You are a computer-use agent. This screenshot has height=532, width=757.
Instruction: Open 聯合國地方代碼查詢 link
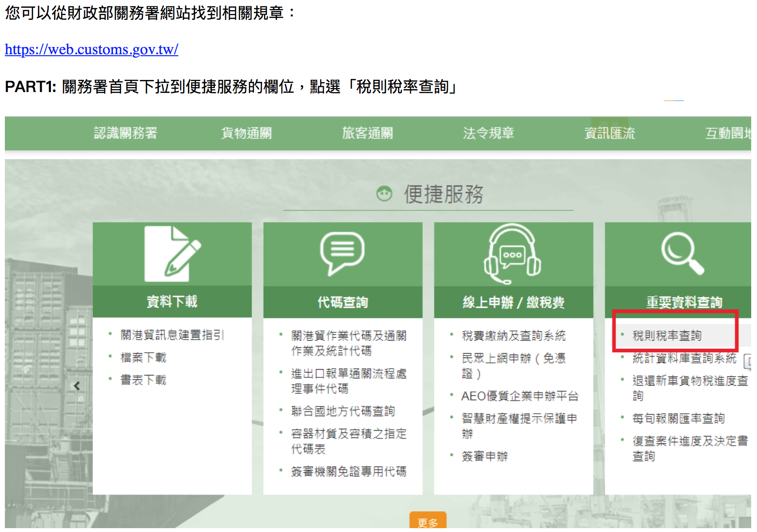pos(343,411)
